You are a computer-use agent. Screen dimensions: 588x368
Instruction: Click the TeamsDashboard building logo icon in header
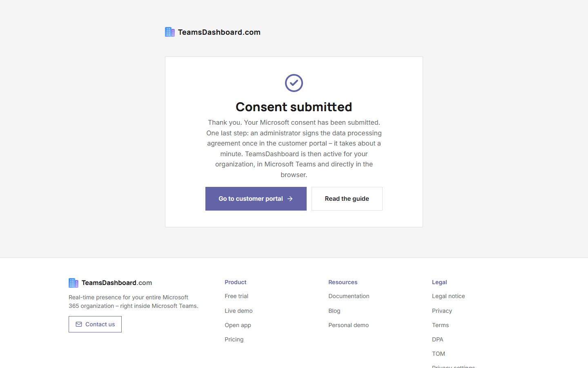(x=170, y=32)
